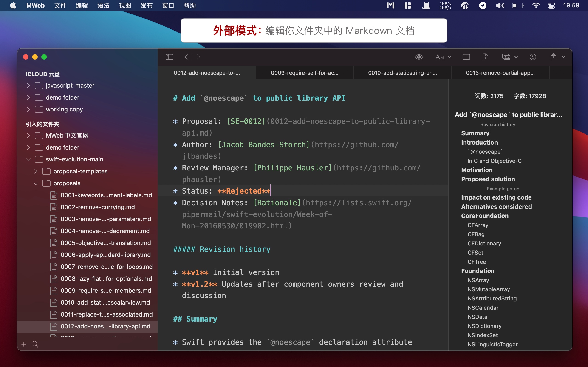Open the 发布 menu in menu bar

pos(147,5)
